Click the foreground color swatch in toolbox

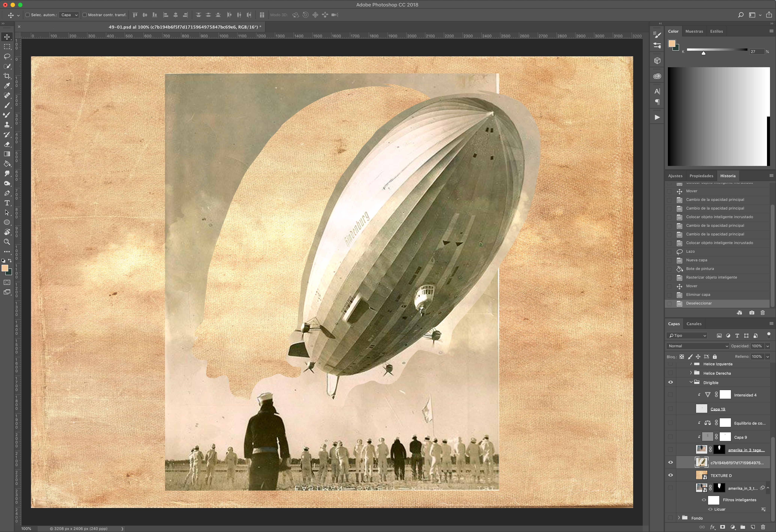[x=5, y=268]
